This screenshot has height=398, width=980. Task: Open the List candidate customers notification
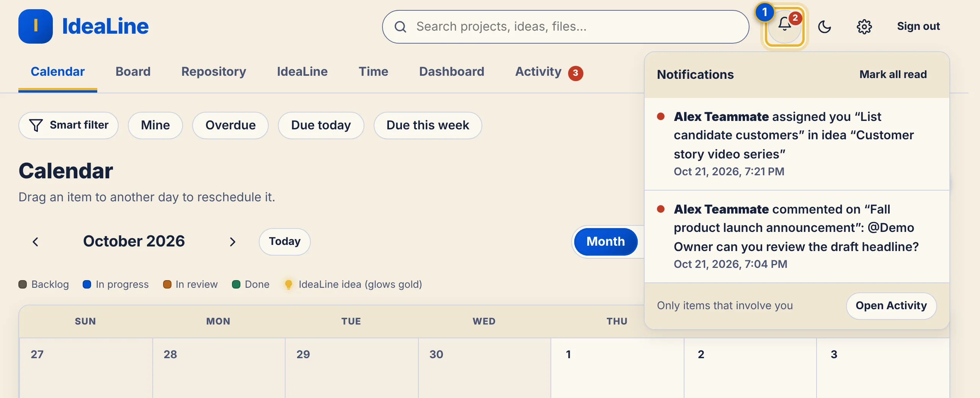[x=797, y=144]
